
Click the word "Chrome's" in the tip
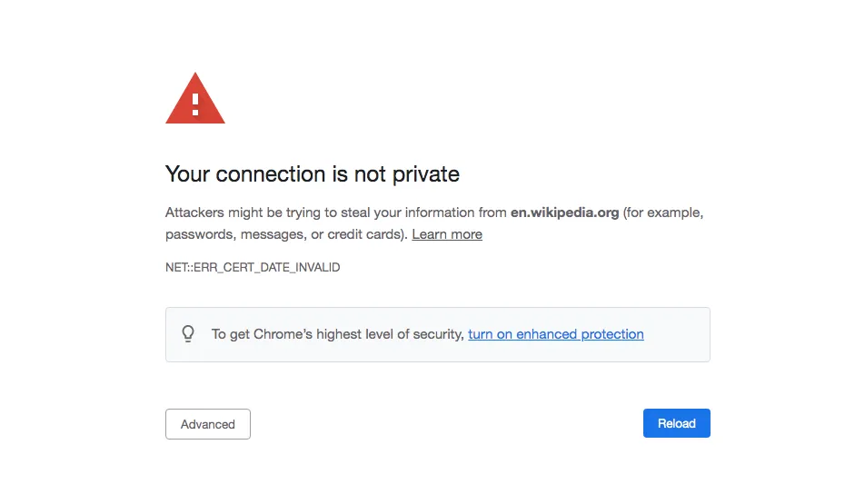pyautogui.click(x=283, y=334)
